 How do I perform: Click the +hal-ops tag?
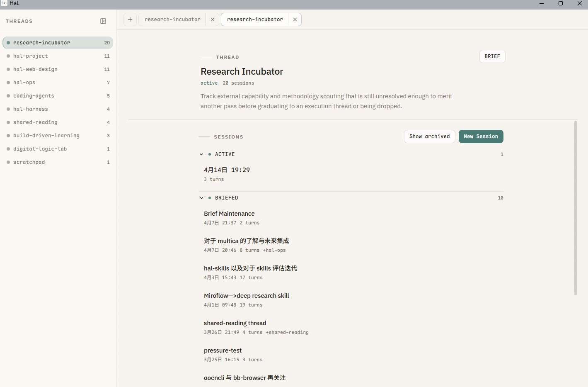click(274, 250)
